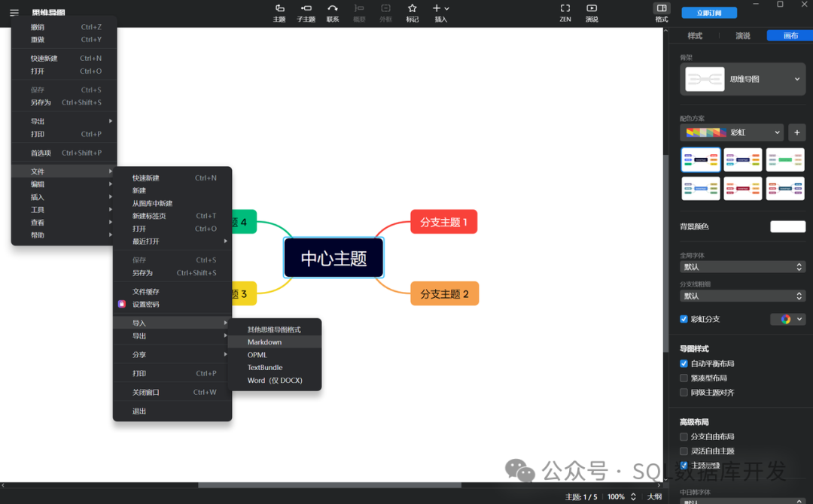Disable 自动平衡布局 auto balance layout

tap(684, 363)
